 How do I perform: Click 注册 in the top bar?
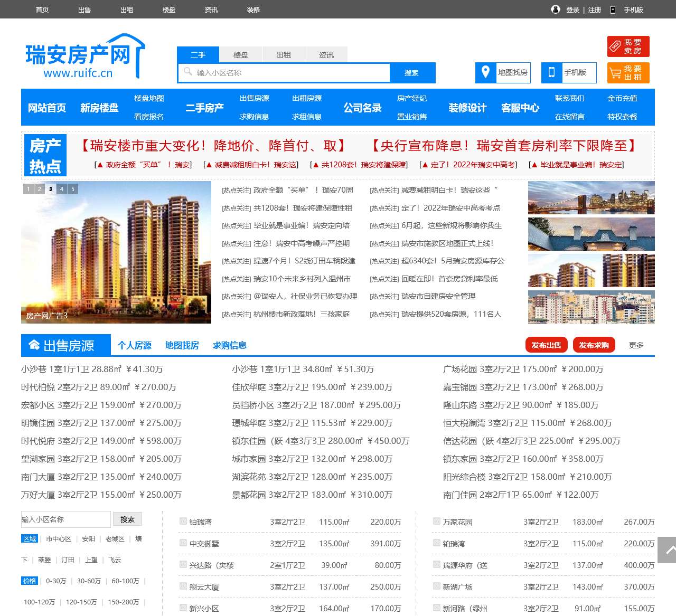coord(595,10)
